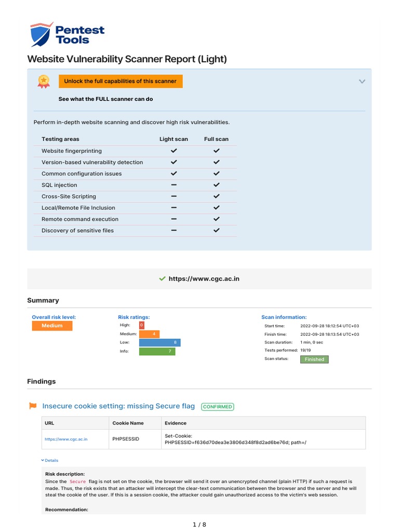This screenshot has width=399, height=532.
Task: Click the 1 / 8 page indicator
Action: pyautogui.click(x=199, y=524)
